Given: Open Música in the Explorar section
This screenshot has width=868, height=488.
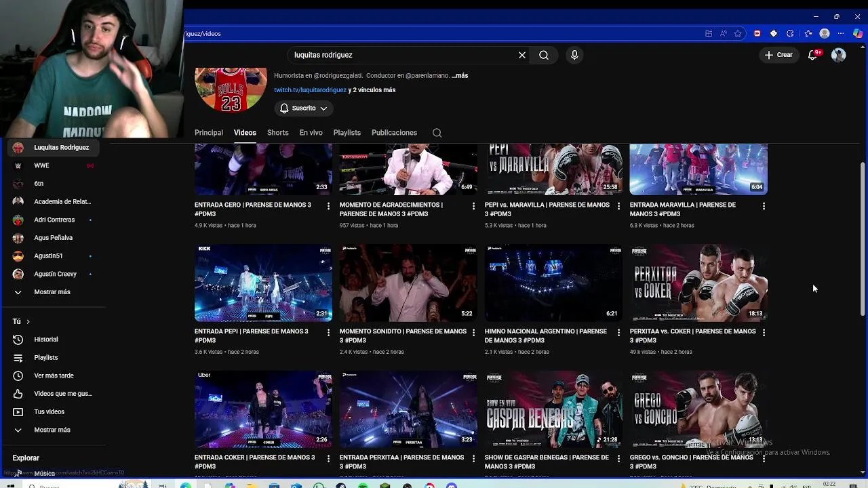Looking at the screenshot, I should 53,474.
